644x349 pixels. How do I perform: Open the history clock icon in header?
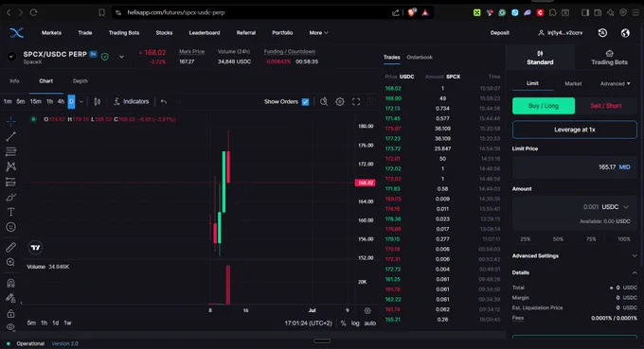click(x=602, y=33)
